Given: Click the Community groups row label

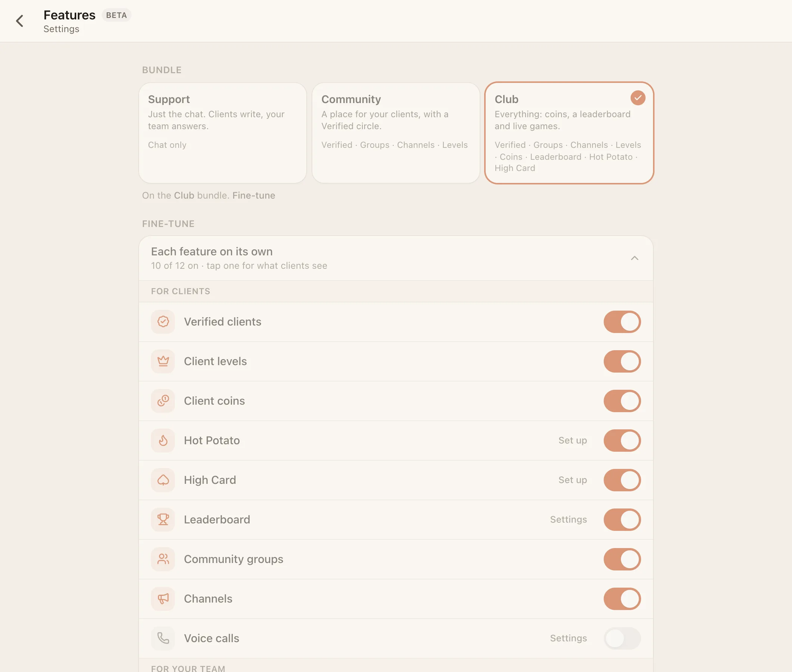Looking at the screenshot, I should (233, 559).
